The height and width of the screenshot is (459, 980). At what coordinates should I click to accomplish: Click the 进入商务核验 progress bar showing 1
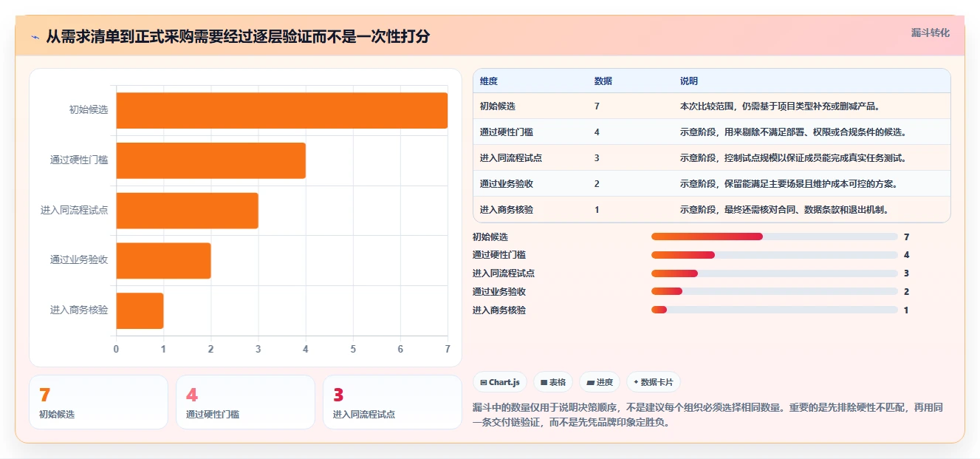tap(774, 310)
